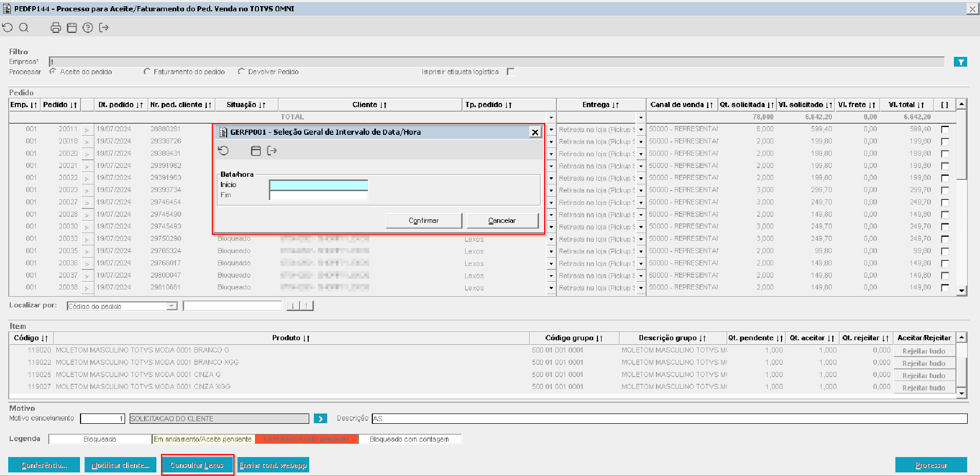
Task: Open the detail arrow for pedido 20018
Action: 87,142
